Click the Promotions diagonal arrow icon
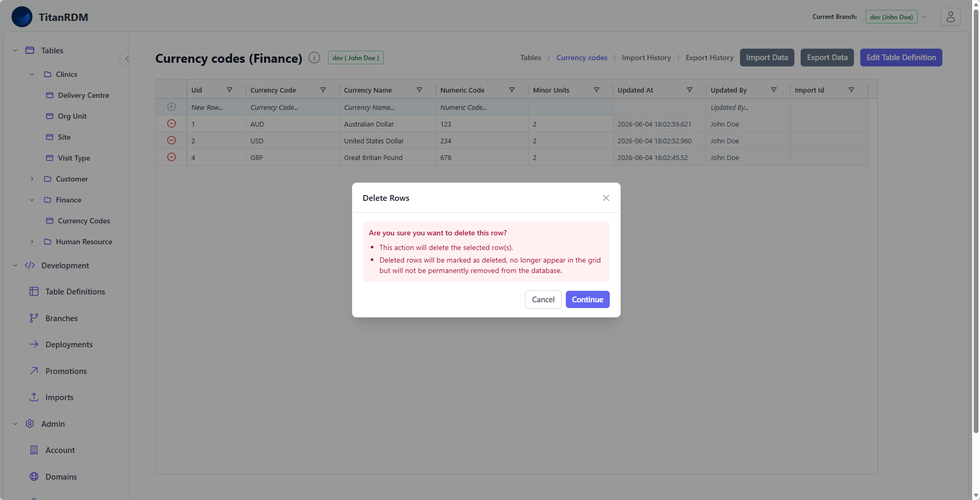Screen dimensions: 980x500 [x=34, y=371]
